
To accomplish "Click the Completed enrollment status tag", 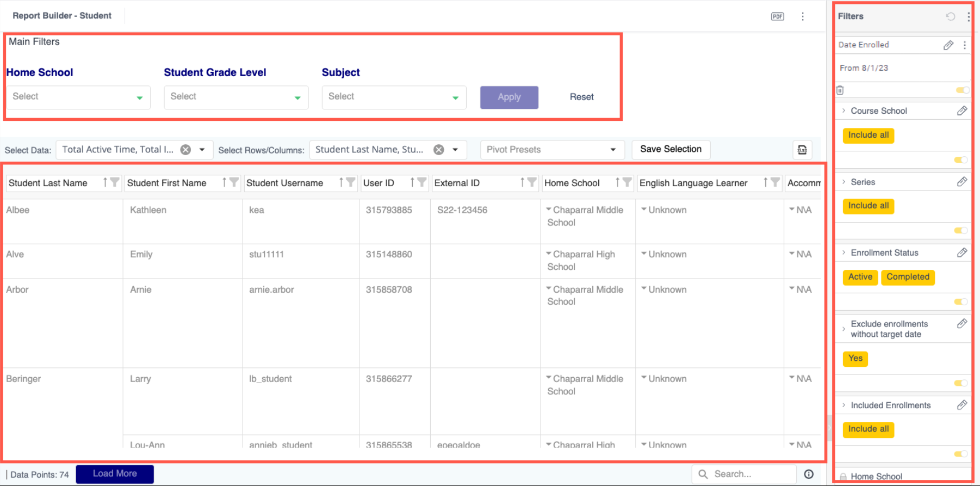I will click(908, 277).
